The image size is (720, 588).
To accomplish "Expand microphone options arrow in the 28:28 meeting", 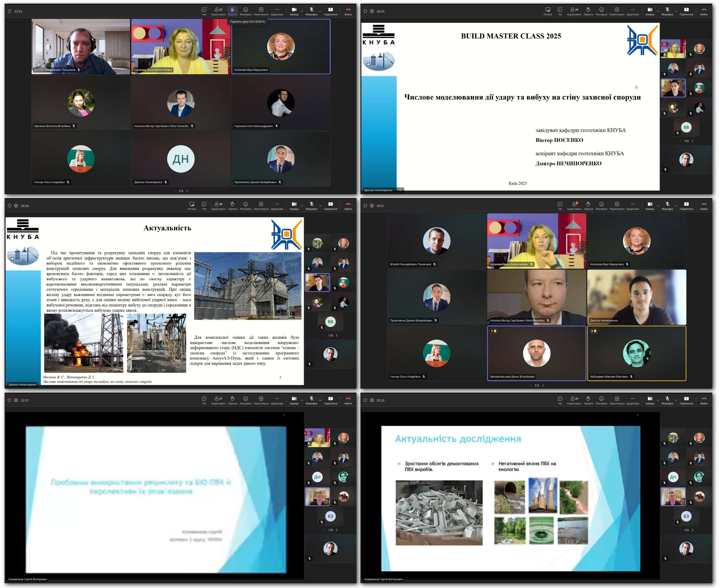I will 320,205.
